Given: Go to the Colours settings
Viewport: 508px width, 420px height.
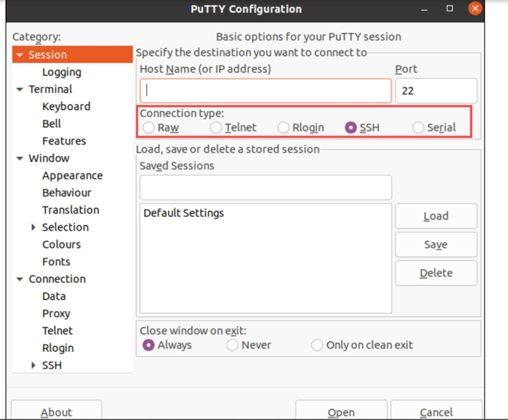Looking at the screenshot, I should tap(61, 245).
